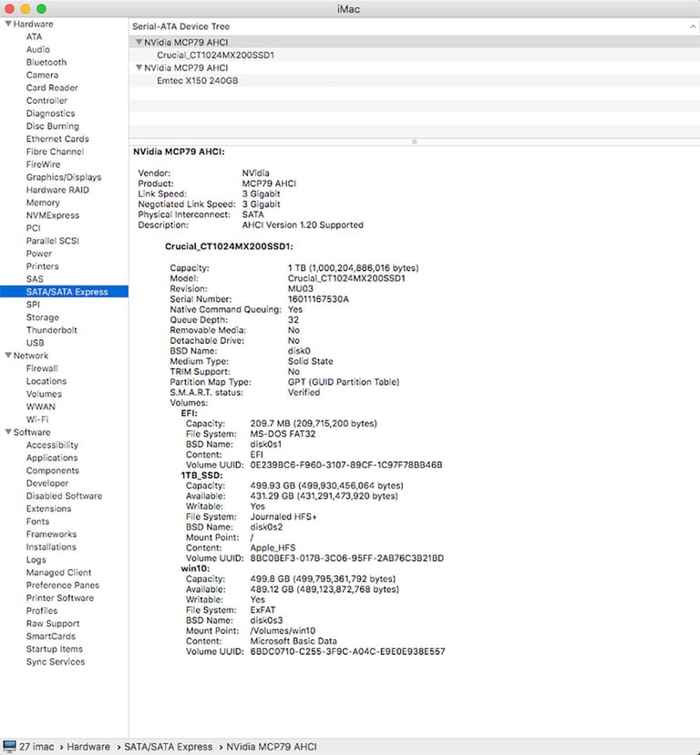The height and width of the screenshot is (755, 700).
Task: Select Managed Client entry
Action: tap(58, 573)
